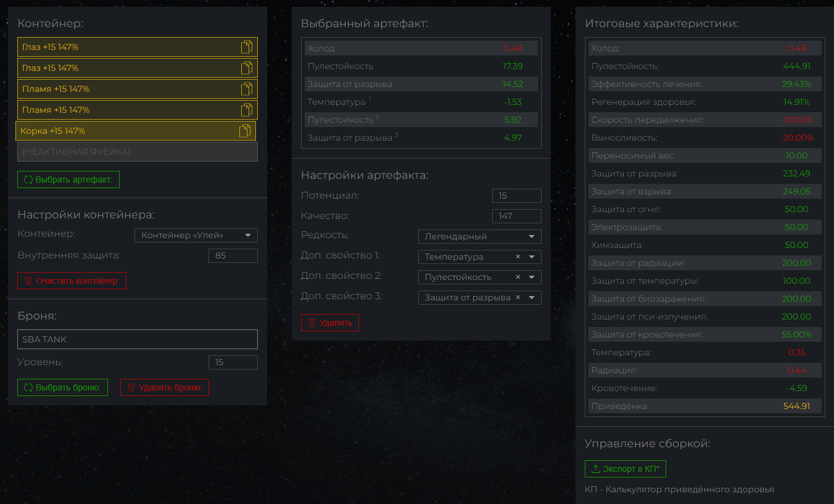Click the red Очистить контейнер button
Image resolution: width=834 pixels, height=504 pixels.
pyautogui.click(x=72, y=281)
